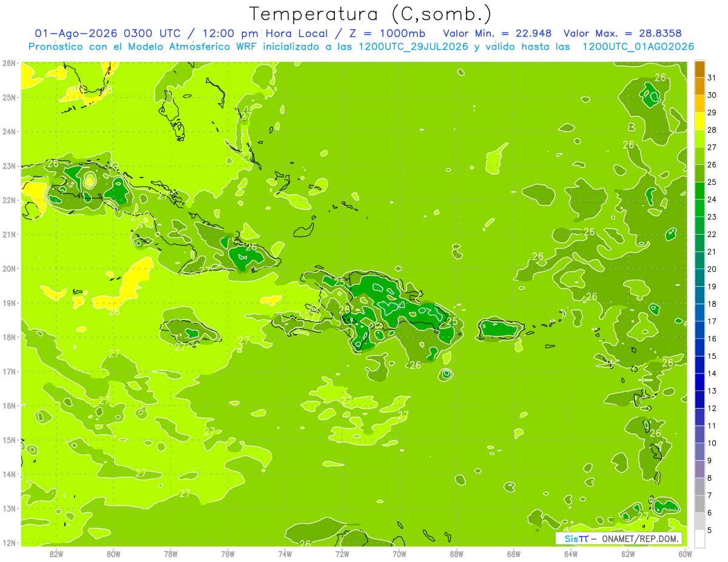Screen dimensions: 728x562
Task: Select the "01-Ago-2026 0300 UTC" date text
Action: pyautogui.click(x=108, y=33)
